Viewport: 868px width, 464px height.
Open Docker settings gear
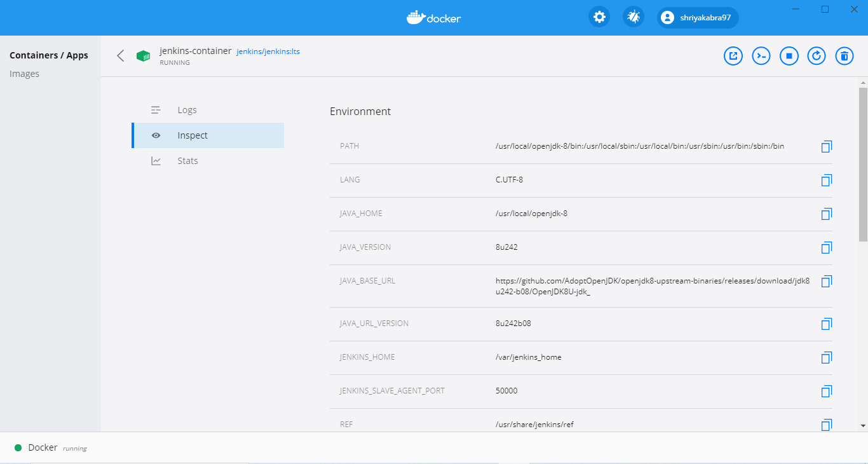tap(599, 17)
